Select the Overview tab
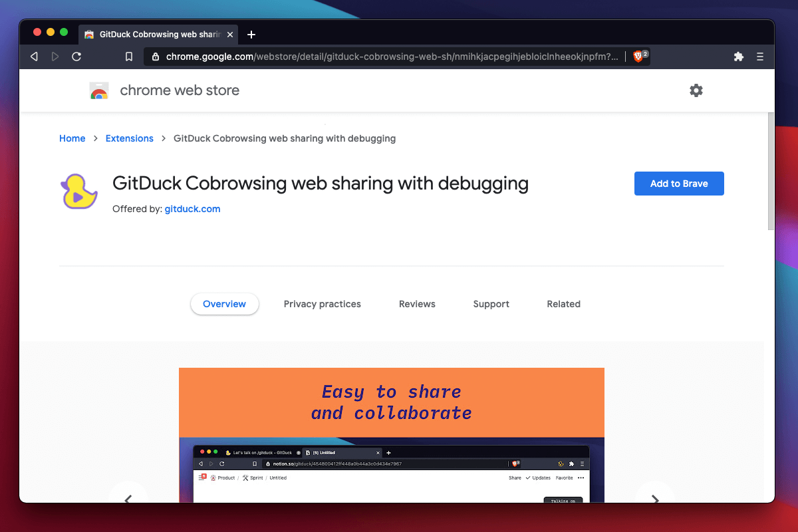798x532 pixels. tap(225, 304)
